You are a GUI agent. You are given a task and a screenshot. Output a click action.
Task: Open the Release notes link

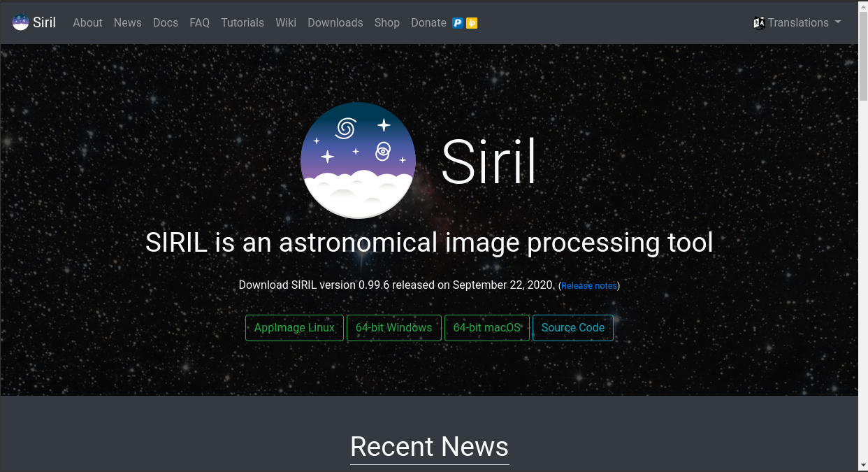pos(589,286)
